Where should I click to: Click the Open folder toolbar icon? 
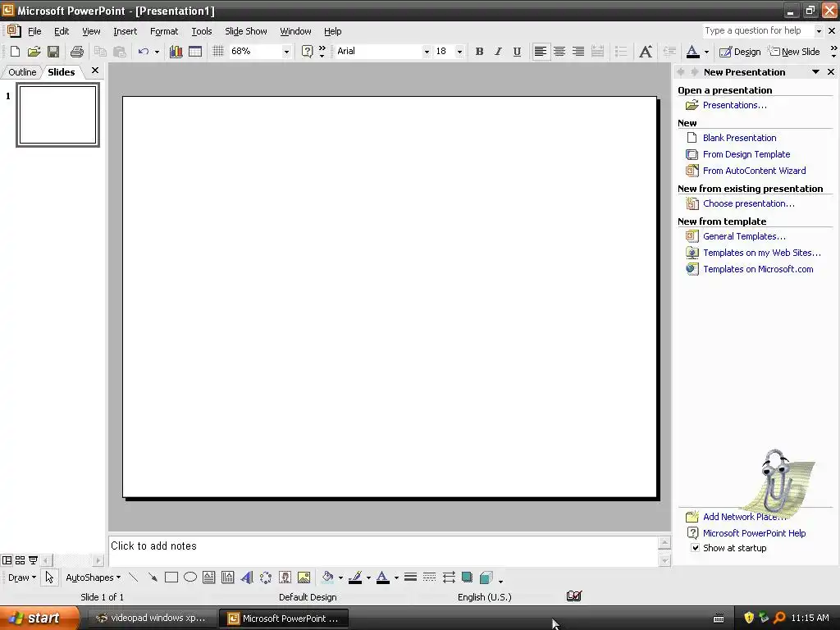tap(34, 52)
